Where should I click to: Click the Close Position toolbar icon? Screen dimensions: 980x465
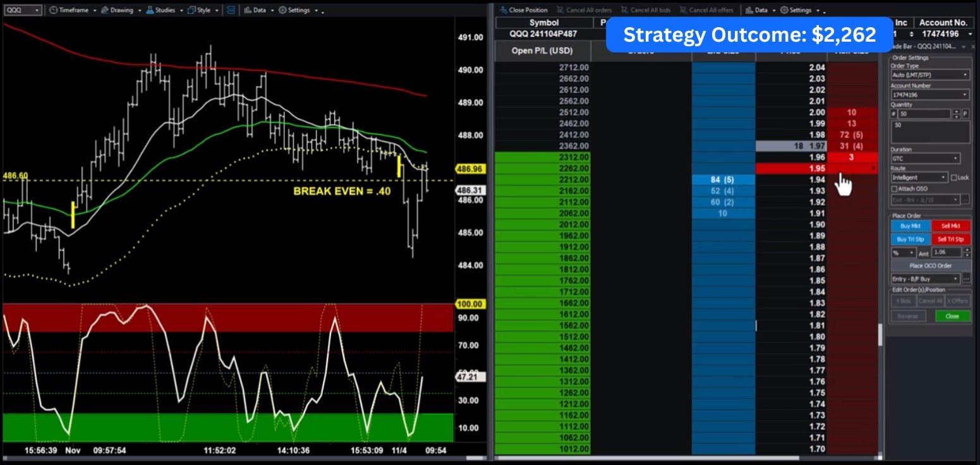[503, 10]
